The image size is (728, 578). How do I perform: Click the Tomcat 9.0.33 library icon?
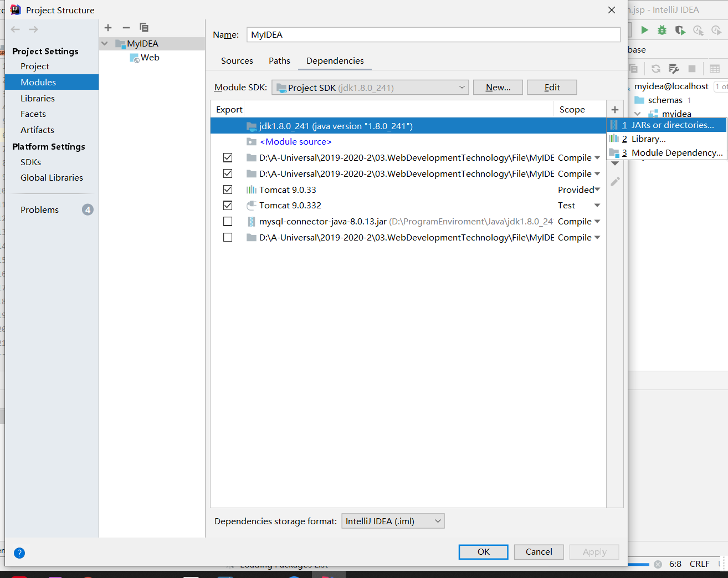click(x=252, y=190)
